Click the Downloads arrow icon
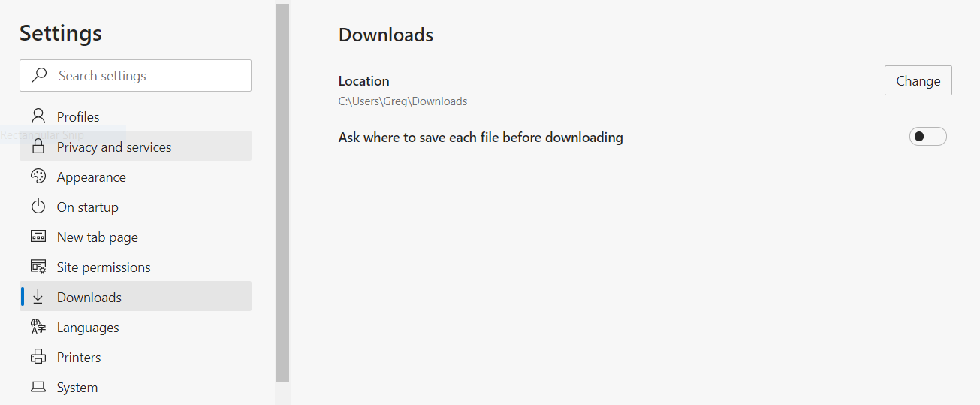 [x=38, y=297]
